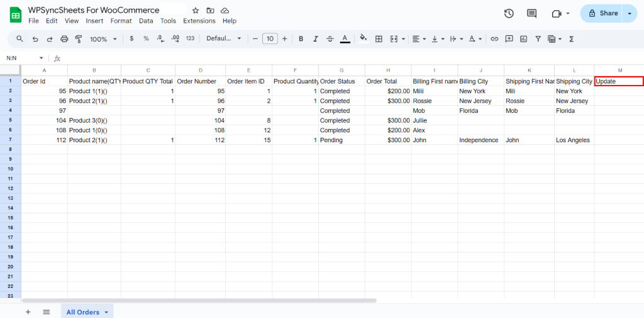Click the search menus magnifier icon

19,38
